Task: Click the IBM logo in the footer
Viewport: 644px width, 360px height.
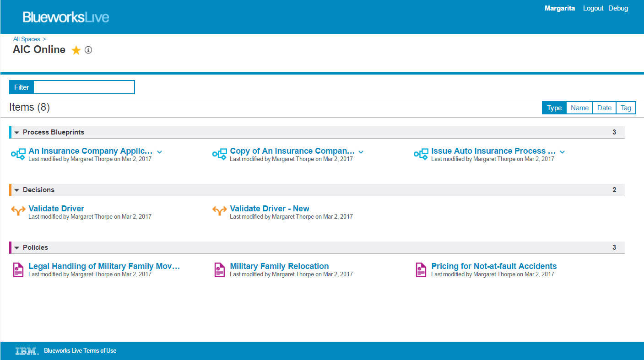Action: click(x=25, y=350)
